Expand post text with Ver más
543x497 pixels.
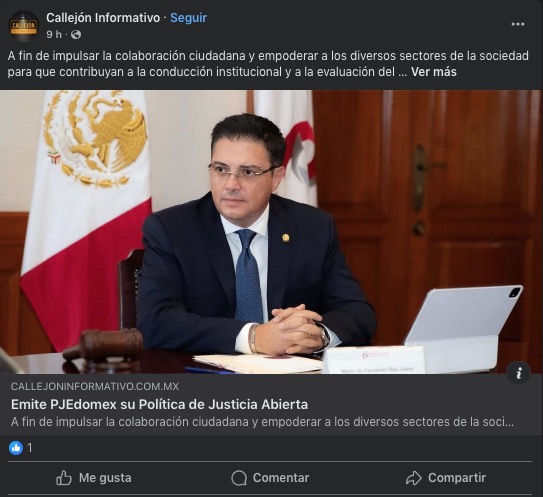434,72
